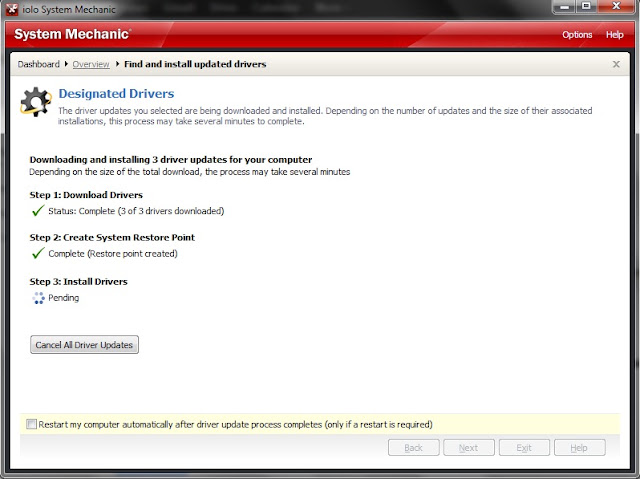Maximize the System Mechanic window
640x479 pixels.
tap(587, 7)
